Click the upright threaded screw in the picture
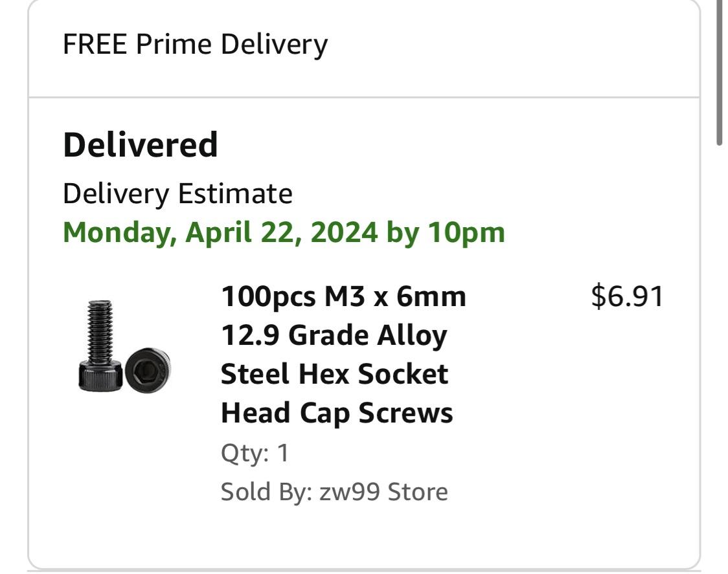Screen dimensions: 728x574 coord(99,344)
